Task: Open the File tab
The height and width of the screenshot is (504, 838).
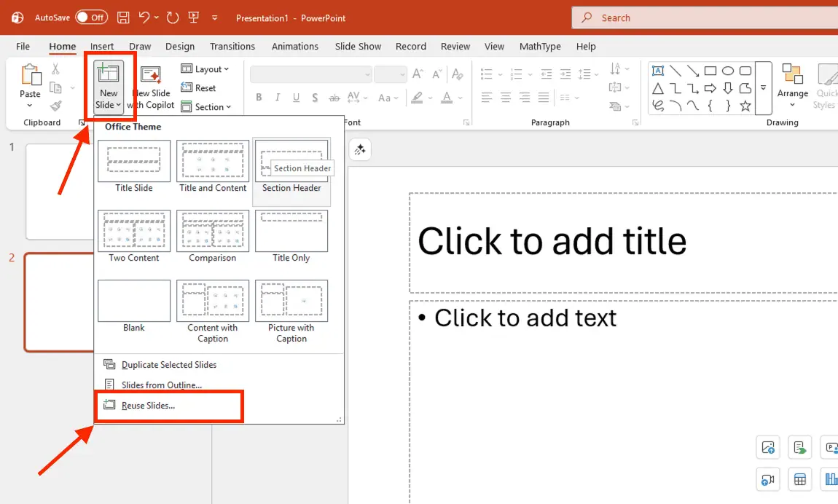Action: pos(23,47)
